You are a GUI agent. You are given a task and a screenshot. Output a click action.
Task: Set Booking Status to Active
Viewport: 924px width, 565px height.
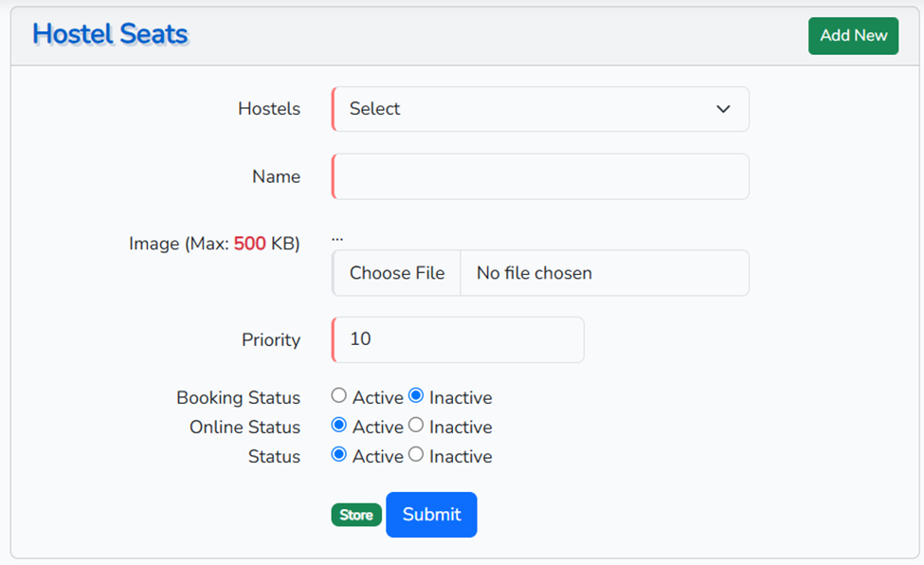339,396
